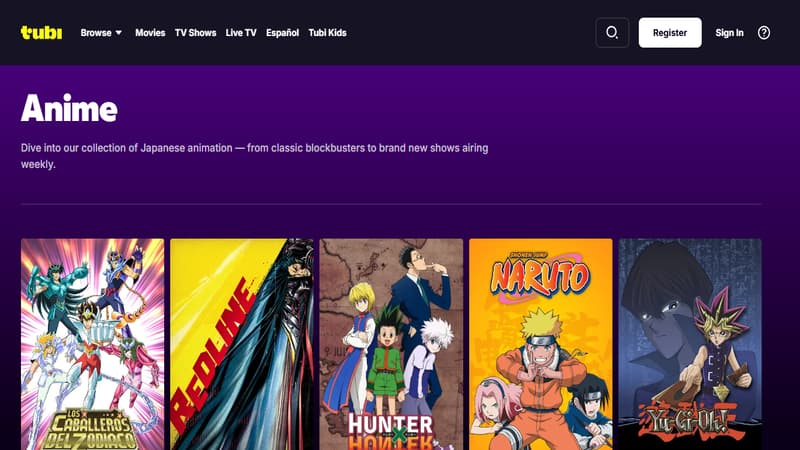Click the Tubi logo
Image resolution: width=800 pixels, height=450 pixels.
pyautogui.click(x=41, y=33)
